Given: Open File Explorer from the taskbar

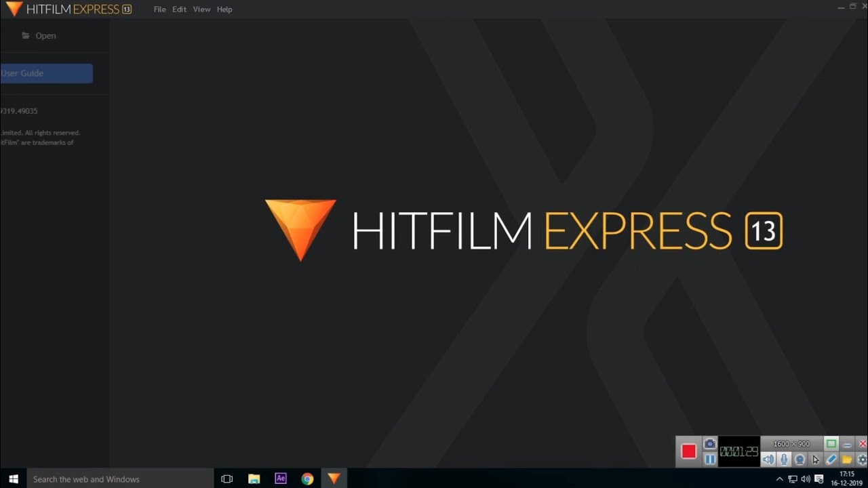Looking at the screenshot, I should click(254, 479).
